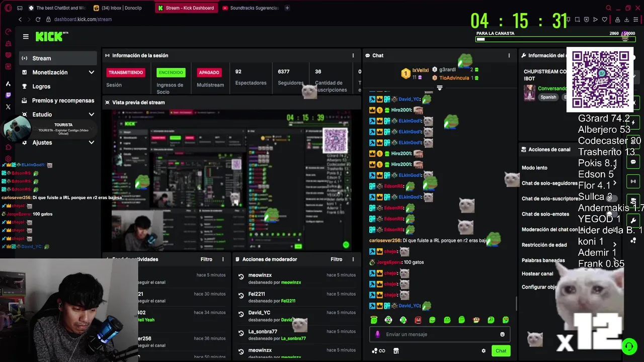The height and width of the screenshot is (362, 644).
Task: Focus the Enviar un mensaje field
Action: click(440, 334)
